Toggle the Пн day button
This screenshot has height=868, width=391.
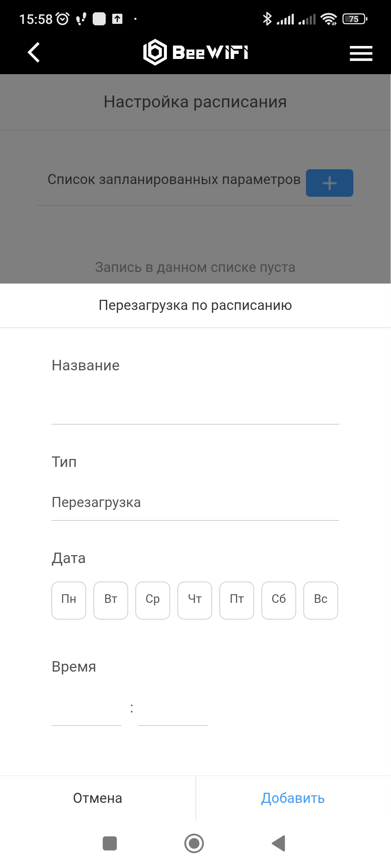pyautogui.click(x=69, y=600)
